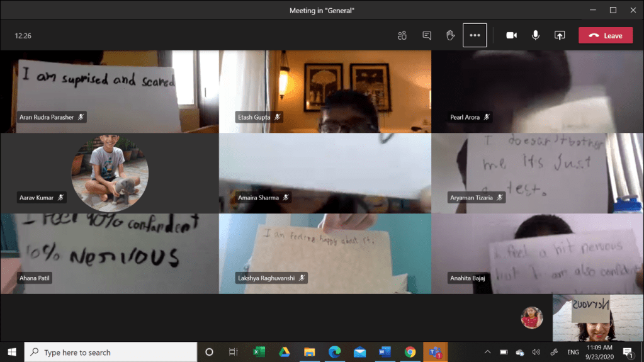The width and height of the screenshot is (644, 362).
Task: Expand the hidden system tray icons
Action: [x=487, y=352]
